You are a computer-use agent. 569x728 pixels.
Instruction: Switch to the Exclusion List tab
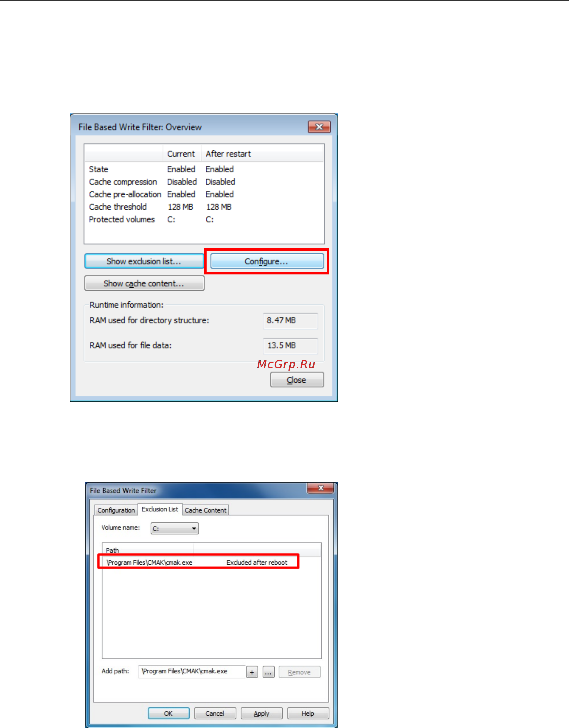click(x=160, y=509)
